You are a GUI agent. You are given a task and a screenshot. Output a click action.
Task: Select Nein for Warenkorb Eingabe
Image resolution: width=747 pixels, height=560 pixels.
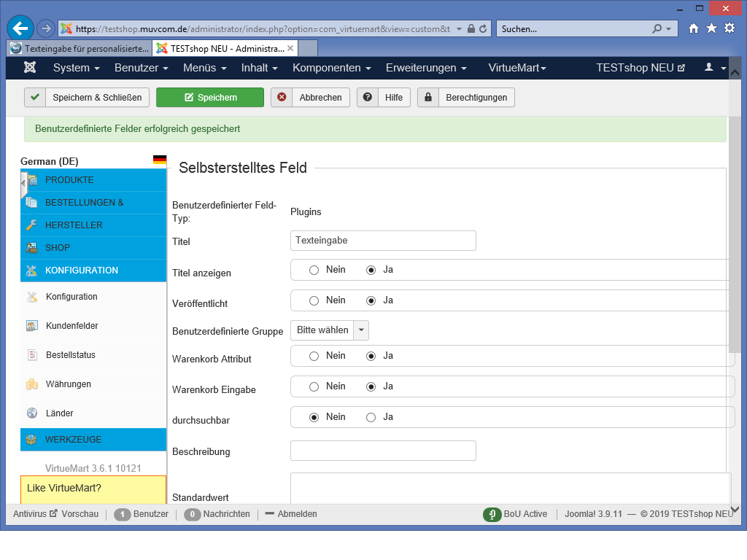pos(314,386)
